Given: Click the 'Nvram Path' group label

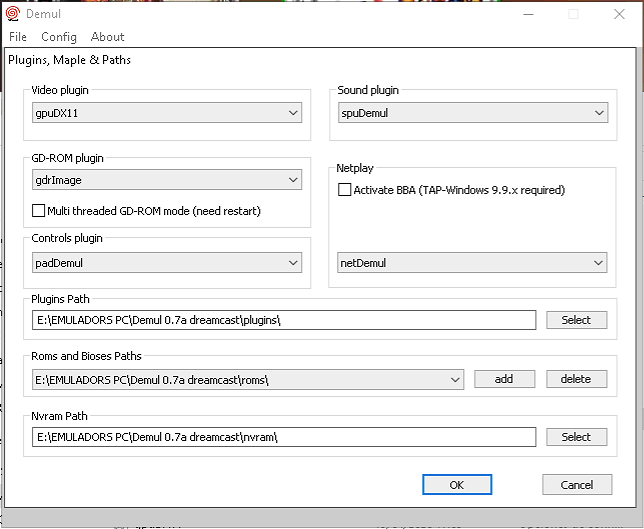Looking at the screenshot, I should (60, 416).
